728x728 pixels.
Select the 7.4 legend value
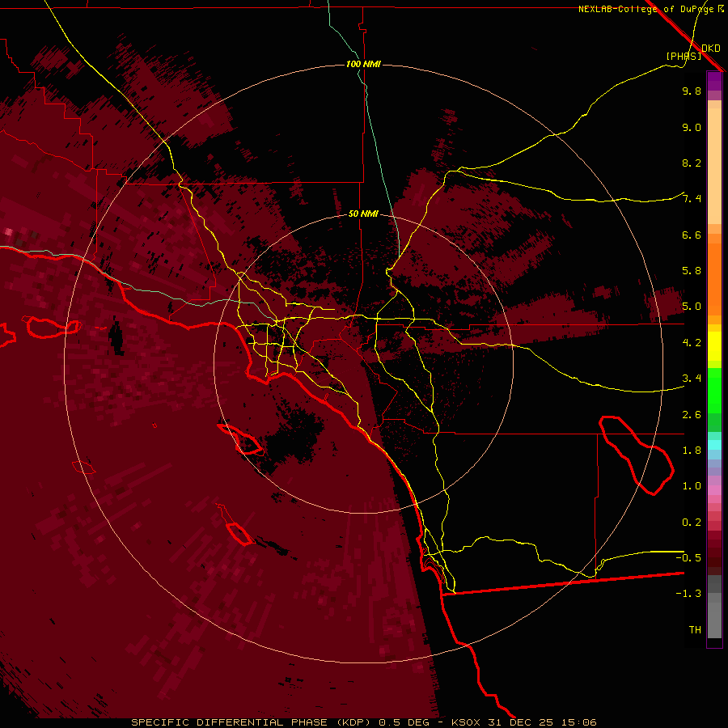(x=692, y=199)
